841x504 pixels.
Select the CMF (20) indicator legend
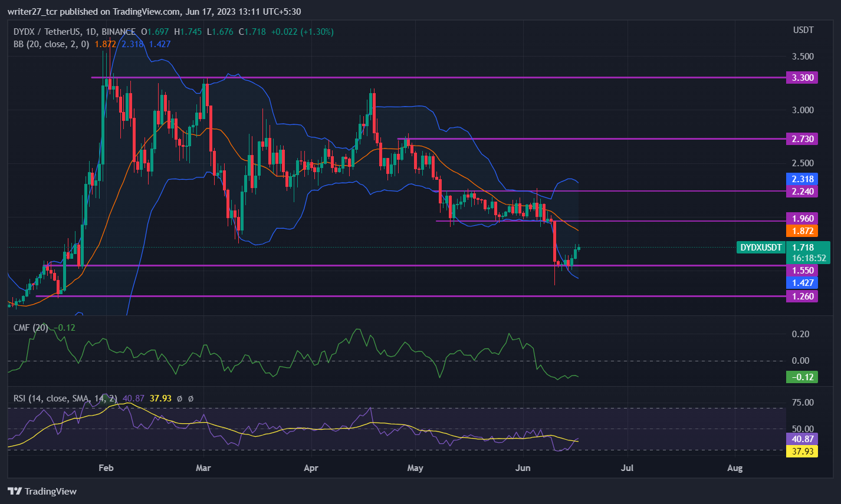tap(31, 327)
